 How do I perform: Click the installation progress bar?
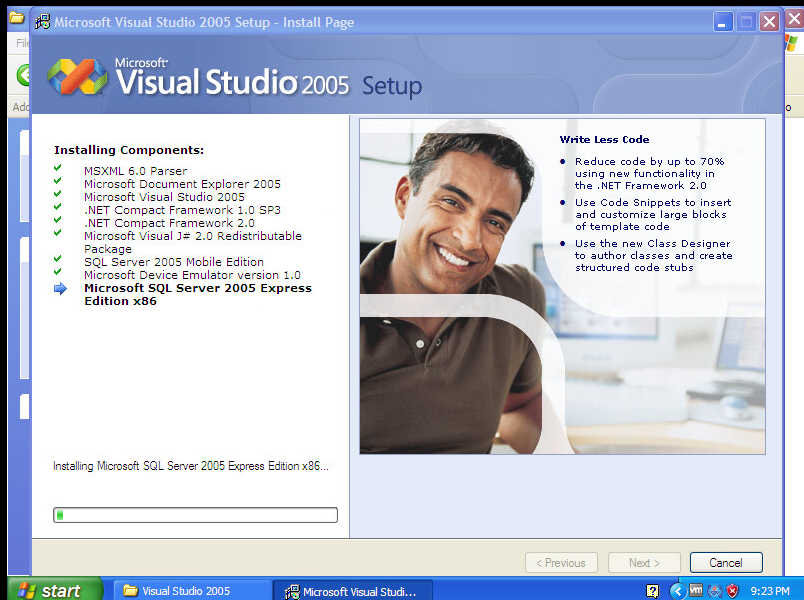click(195, 515)
